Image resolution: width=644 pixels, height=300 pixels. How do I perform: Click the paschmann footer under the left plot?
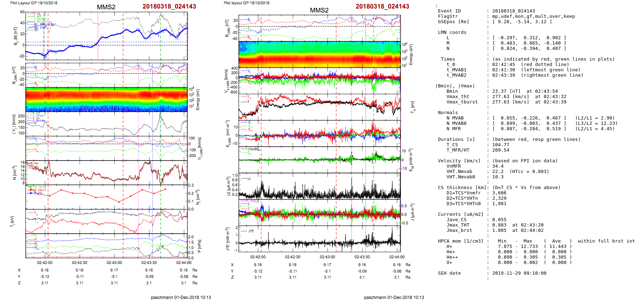point(181,297)
